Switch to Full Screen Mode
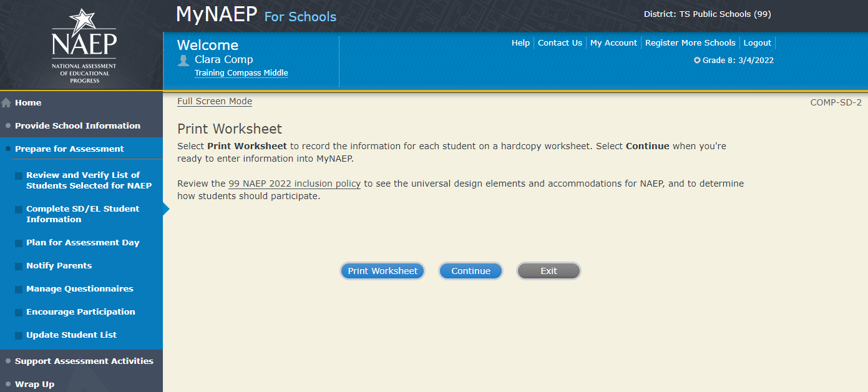 coord(215,101)
